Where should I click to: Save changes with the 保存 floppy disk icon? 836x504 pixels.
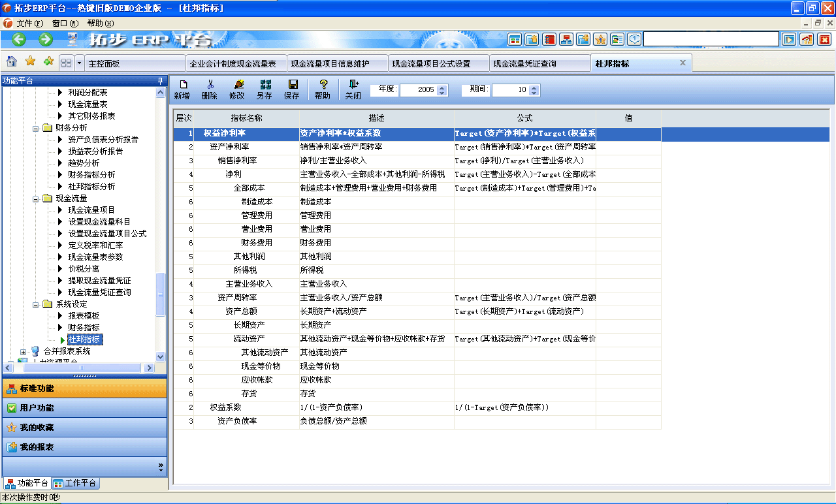[291, 89]
